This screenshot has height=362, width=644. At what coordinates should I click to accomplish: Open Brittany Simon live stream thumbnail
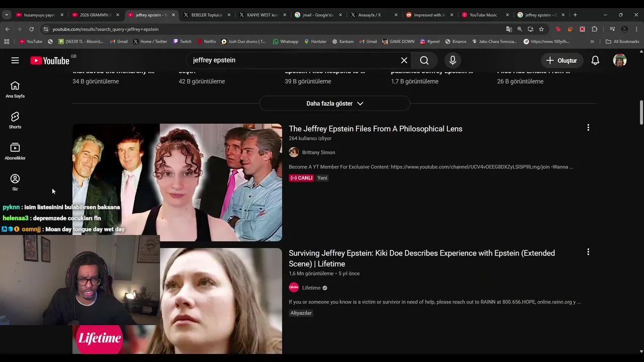(177, 183)
